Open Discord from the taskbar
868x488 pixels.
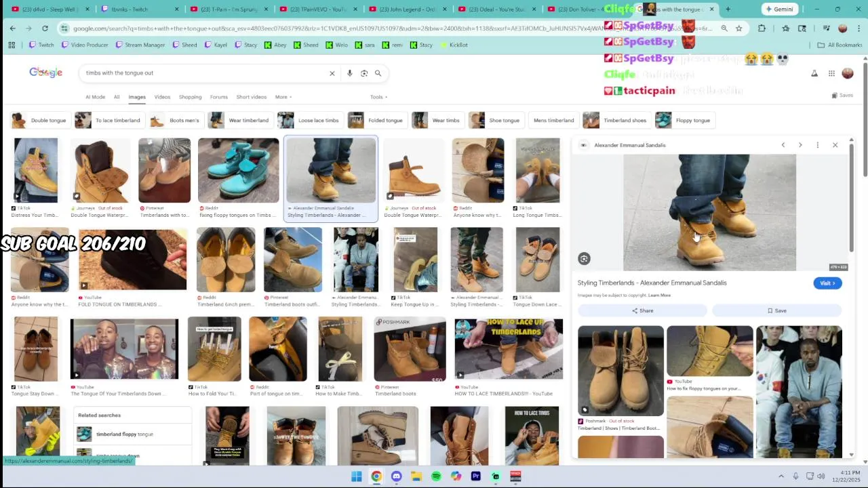click(x=396, y=476)
